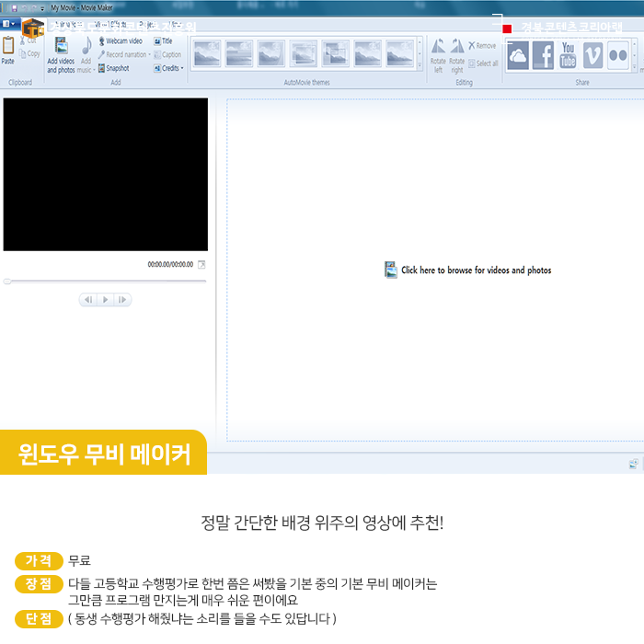The height and width of the screenshot is (644, 644).
Task: Open full-screen preview icon beside timecode
Action: coord(201,265)
